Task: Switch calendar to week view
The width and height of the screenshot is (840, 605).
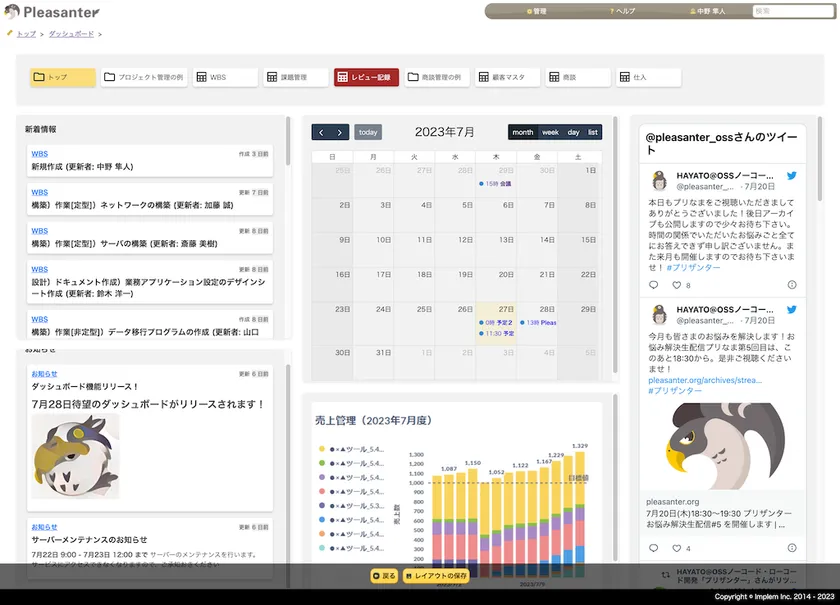Action: (550, 132)
